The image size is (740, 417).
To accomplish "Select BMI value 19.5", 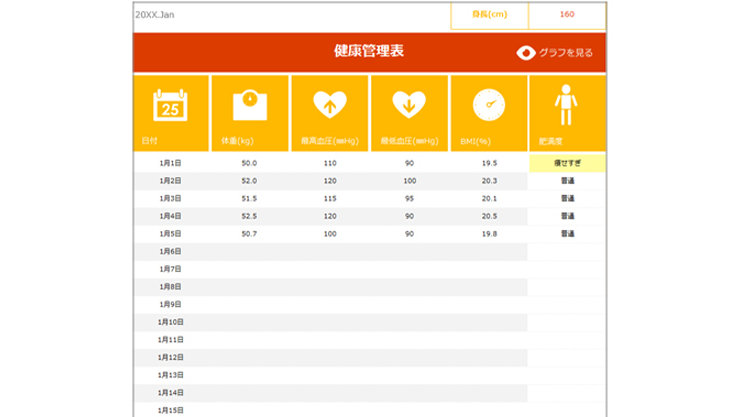I will tap(489, 163).
